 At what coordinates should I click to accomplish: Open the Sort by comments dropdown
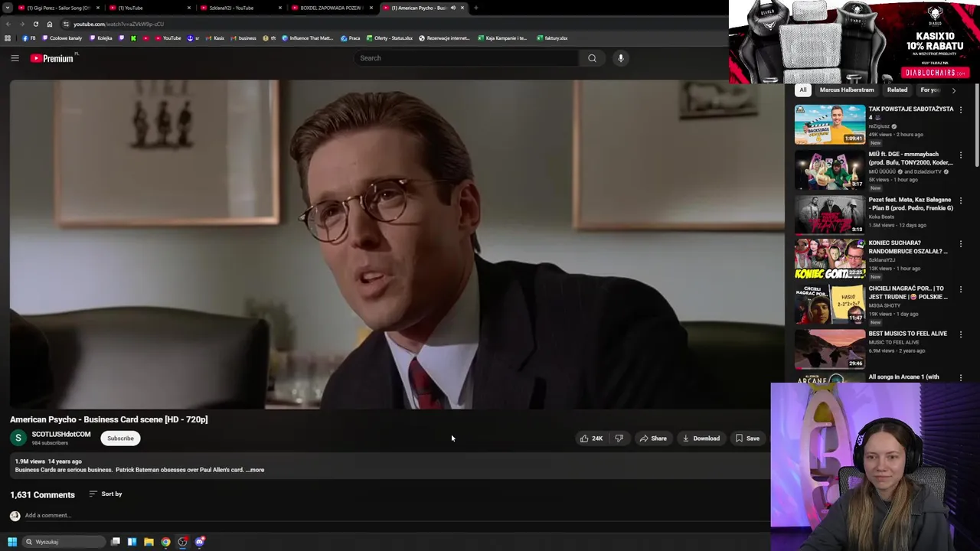coord(106,494)
